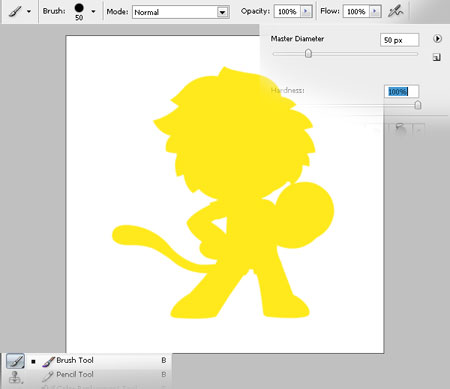Click the brush size preview showing 50
This screenshot has width=450, height=389.
pyautogui.click(x=79, y=12)
